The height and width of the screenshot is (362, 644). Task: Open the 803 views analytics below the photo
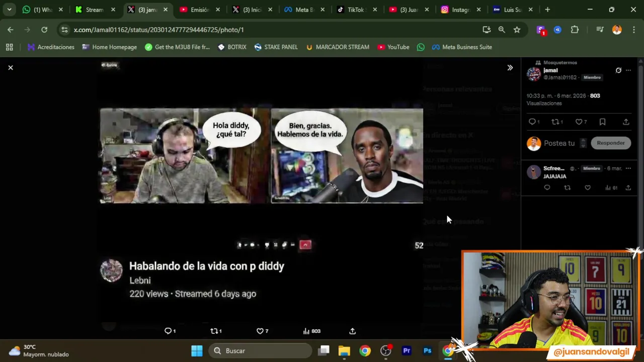311,331
